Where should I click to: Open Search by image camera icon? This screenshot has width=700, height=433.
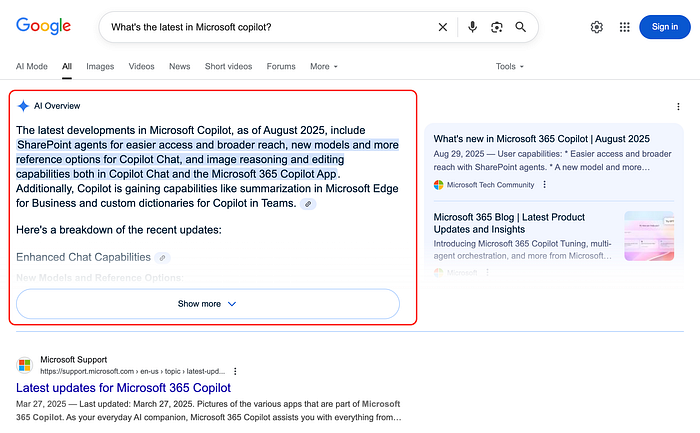pos(496,27)
